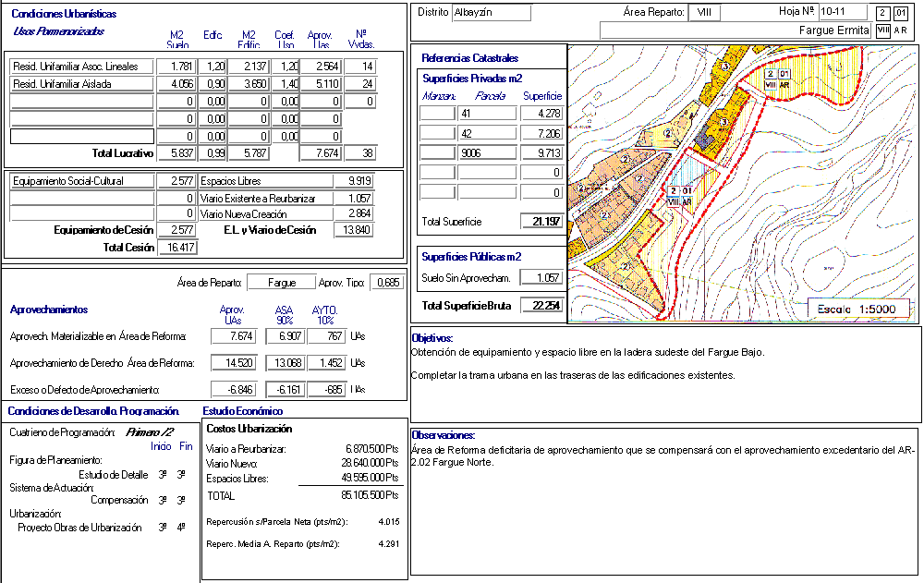
Task: Select Edfc coefficient 0,90
Action: [x=213, y=84]
